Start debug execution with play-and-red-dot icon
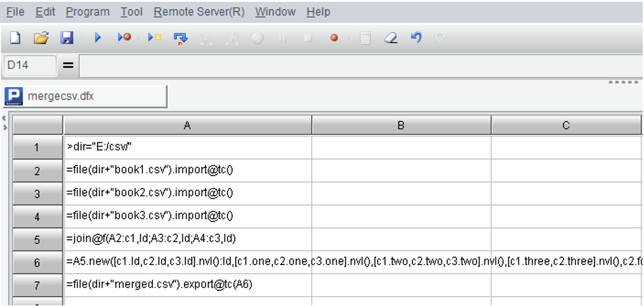 click(125, 38)
